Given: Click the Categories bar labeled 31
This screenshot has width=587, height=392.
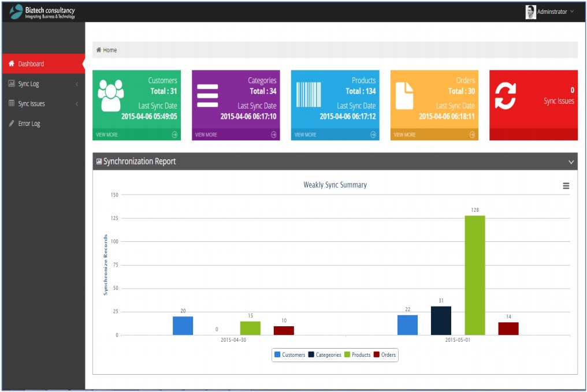Looking at the screenshot, I should (441, 320).
